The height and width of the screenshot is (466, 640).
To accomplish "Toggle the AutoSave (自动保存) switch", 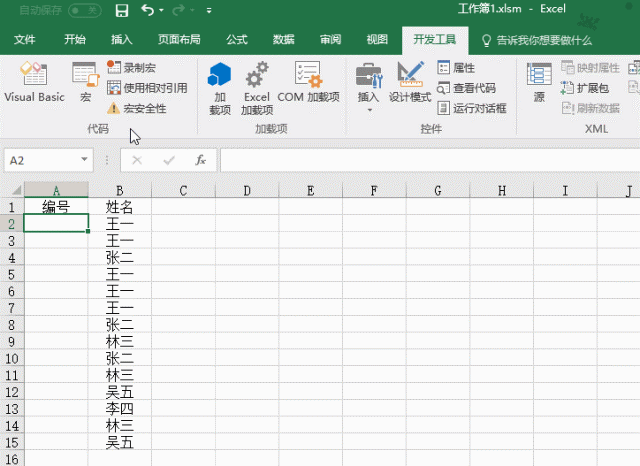I will pyautogui.click(x=85, y=10).
